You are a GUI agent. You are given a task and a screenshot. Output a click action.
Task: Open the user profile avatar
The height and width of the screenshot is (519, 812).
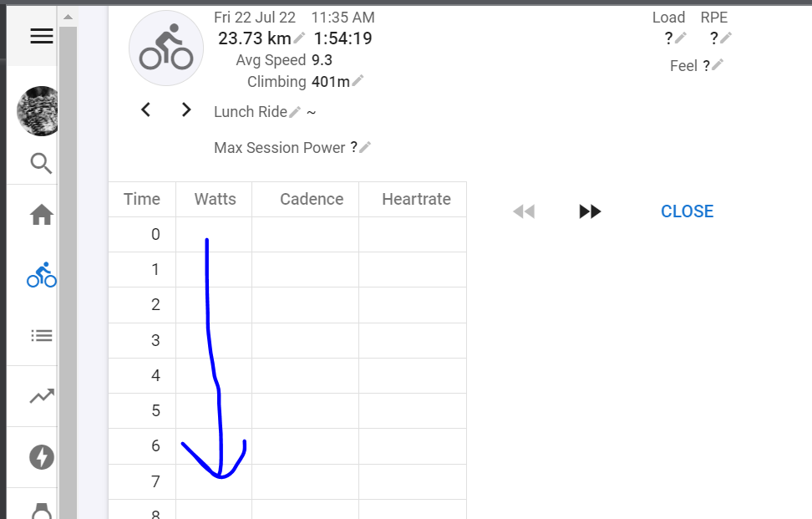click(x=38, y=111)
